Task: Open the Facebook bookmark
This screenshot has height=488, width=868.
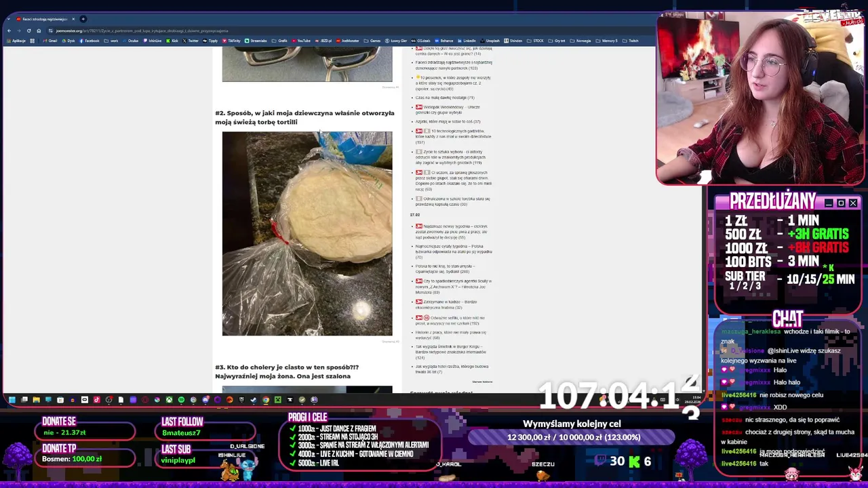Action: [x=90, y=41]
